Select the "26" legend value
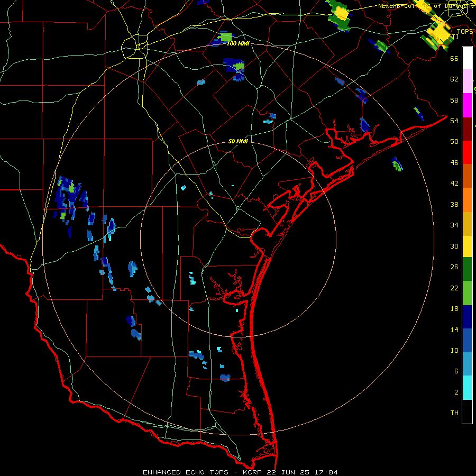The width and height of the screenshot is (476, 476). [x=454, y=267]
